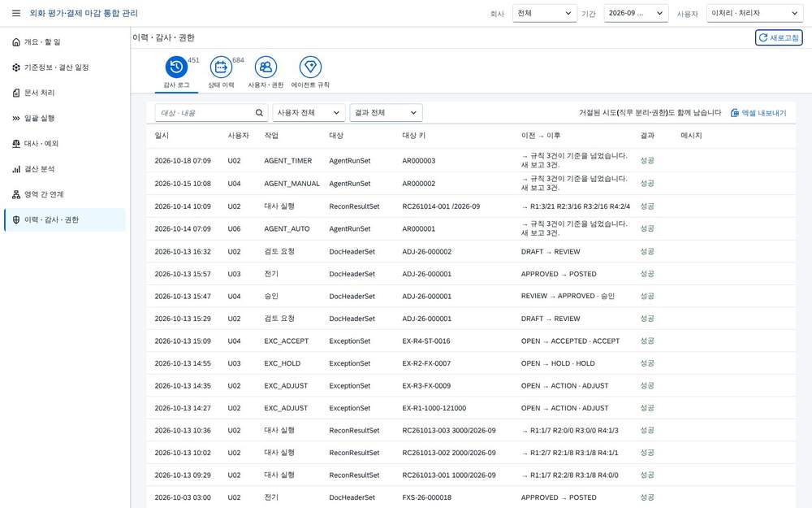Click the 대사 · 예외 scales icon
The image size is (812, 508).
point(16,144)
